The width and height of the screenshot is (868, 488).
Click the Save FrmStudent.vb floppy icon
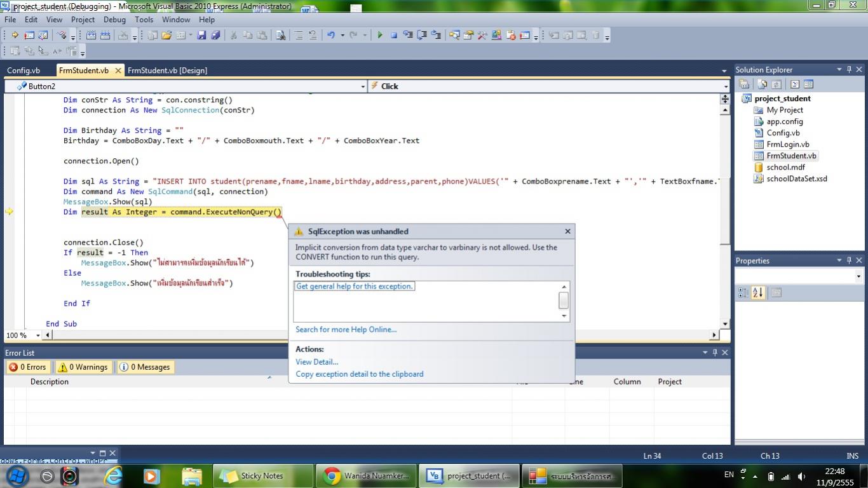[x=201, y=36]
